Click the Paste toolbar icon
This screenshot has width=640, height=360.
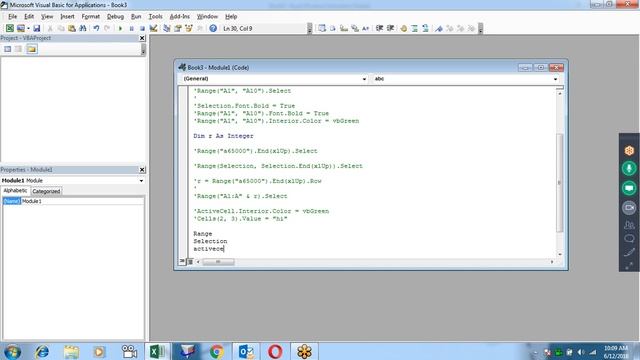point(72,28)
